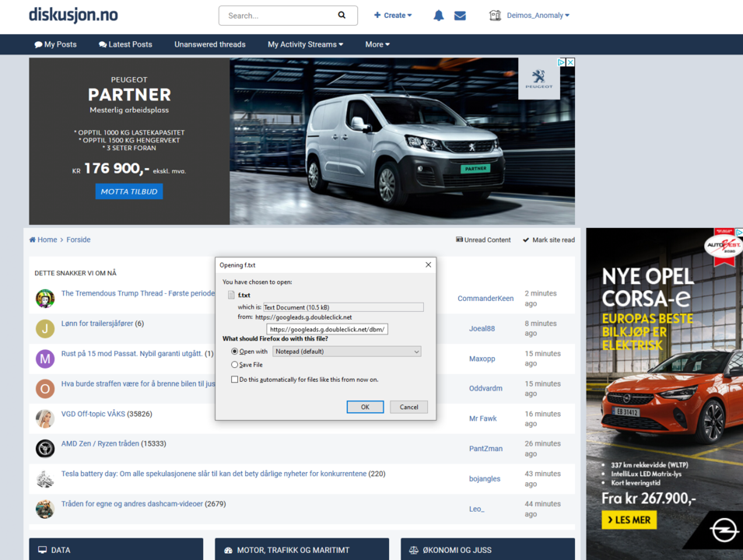
Task: Open the DATA category with monitor icon
Action: [x=116, y=550]
